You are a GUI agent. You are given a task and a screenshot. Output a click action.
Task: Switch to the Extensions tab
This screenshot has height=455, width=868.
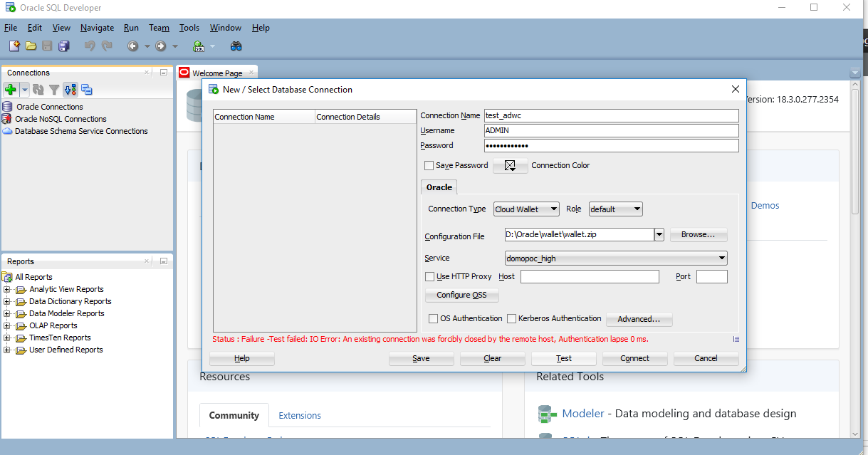coord(300,415)
